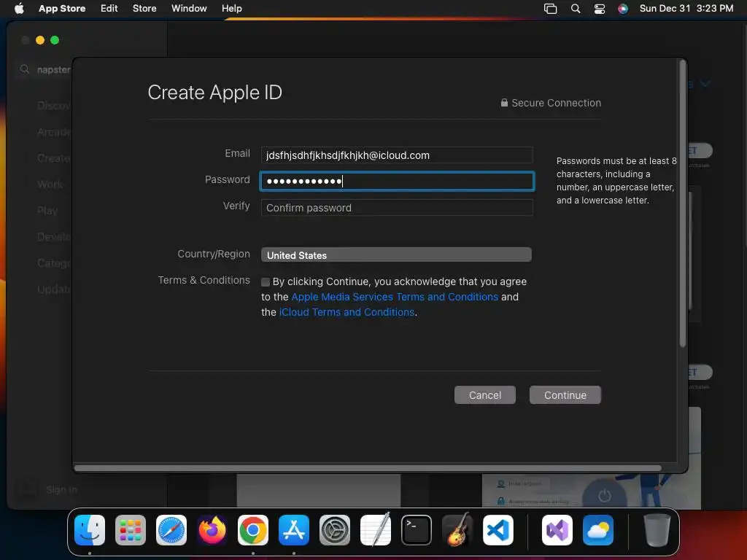Click the Confirm password field
Image resolution: width=747 pixels, height=560 pixels.
[397, 208]
